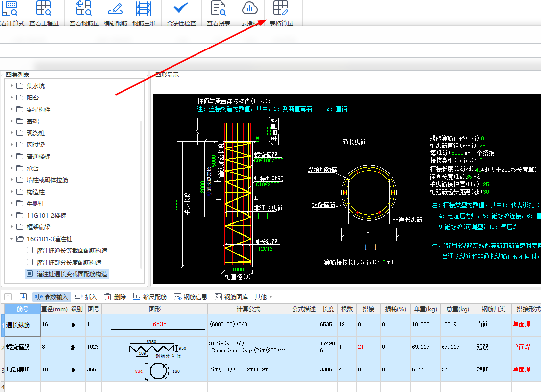Select 墙柱或砌体拉筋 tree item
Screen dimensions: 541x392
(x=47, y=180)
